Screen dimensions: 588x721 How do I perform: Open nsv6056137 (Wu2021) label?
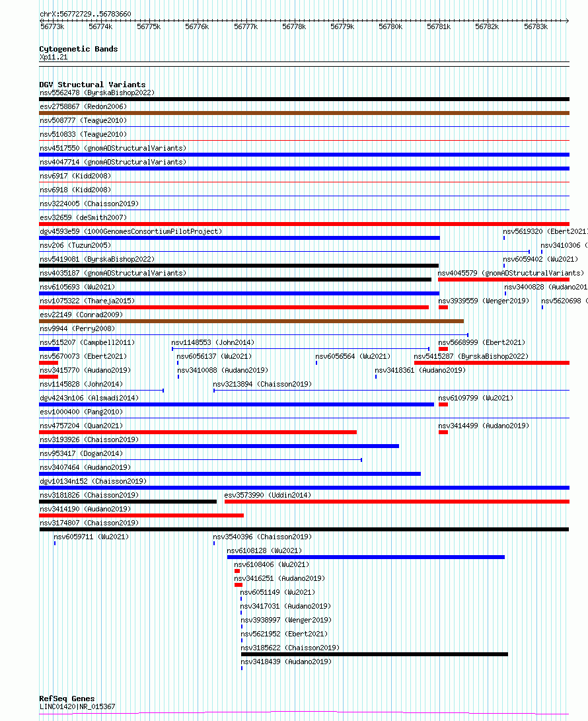pos(214,356)
